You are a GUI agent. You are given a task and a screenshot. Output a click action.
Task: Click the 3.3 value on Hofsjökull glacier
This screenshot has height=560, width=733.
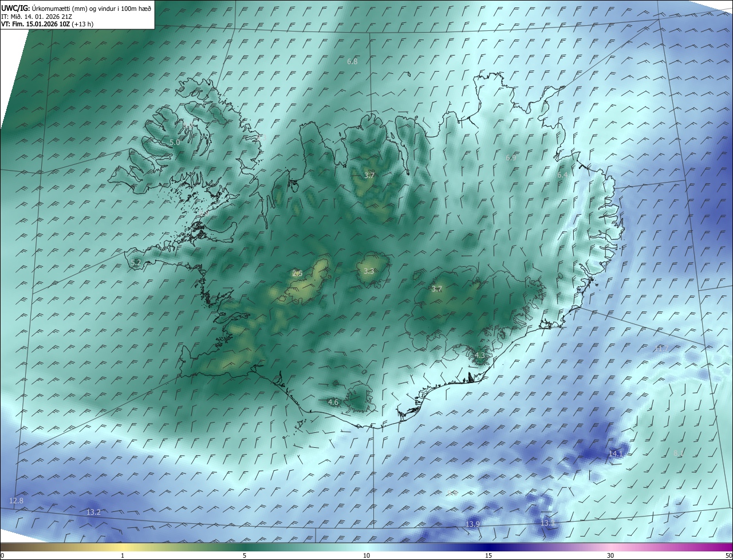pyautogui.click(x=369, y=271)
